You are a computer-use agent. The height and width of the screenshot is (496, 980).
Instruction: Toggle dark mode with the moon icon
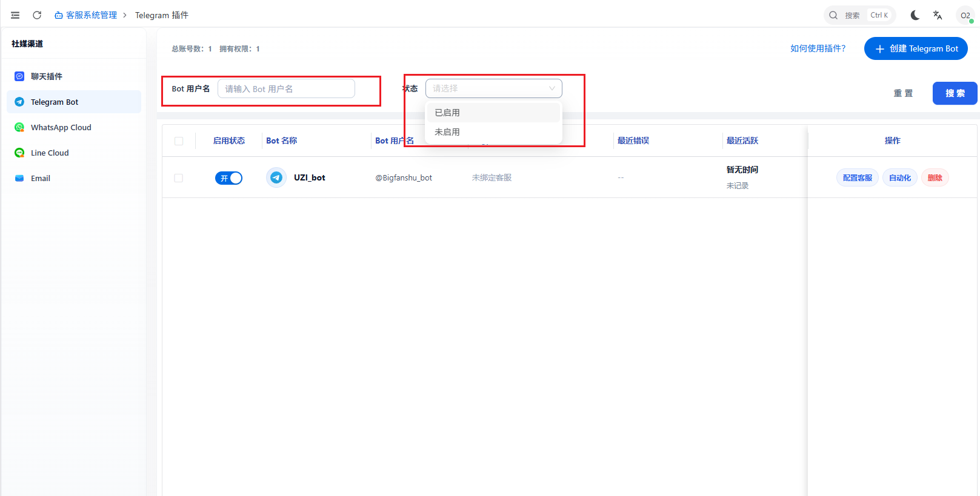pyautogui.click(x=915, y=15)
